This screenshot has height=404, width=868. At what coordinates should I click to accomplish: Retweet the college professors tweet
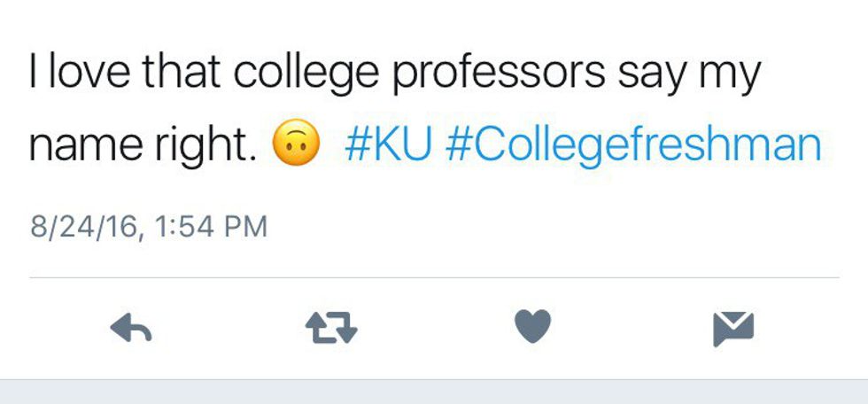tap(331, 329)
